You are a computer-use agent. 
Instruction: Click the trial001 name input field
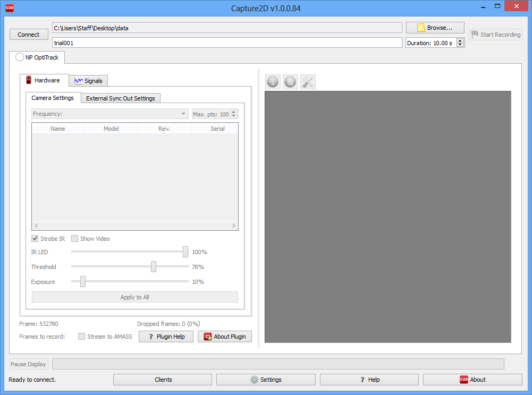(x=227, y=43)
